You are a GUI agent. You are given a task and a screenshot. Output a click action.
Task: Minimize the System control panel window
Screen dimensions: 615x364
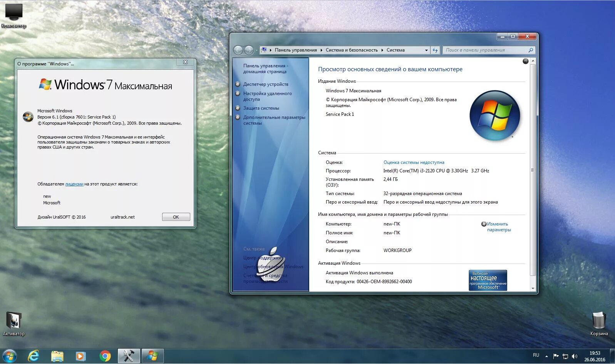(x=502, y=37)
